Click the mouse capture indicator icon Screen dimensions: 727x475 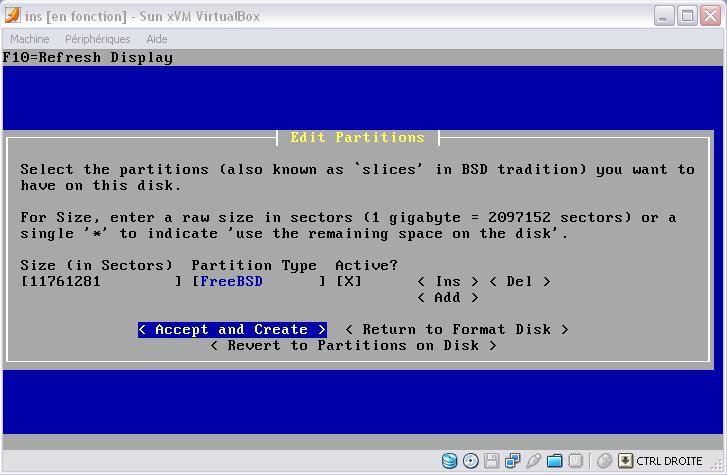pyautogui.click(x=603, y=461)
